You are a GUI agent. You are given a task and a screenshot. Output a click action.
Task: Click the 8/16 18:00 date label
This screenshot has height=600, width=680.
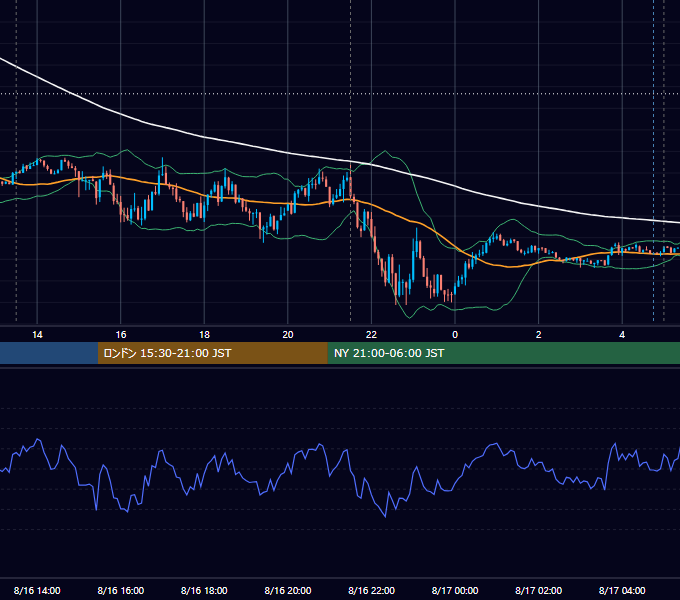[204, 590]
